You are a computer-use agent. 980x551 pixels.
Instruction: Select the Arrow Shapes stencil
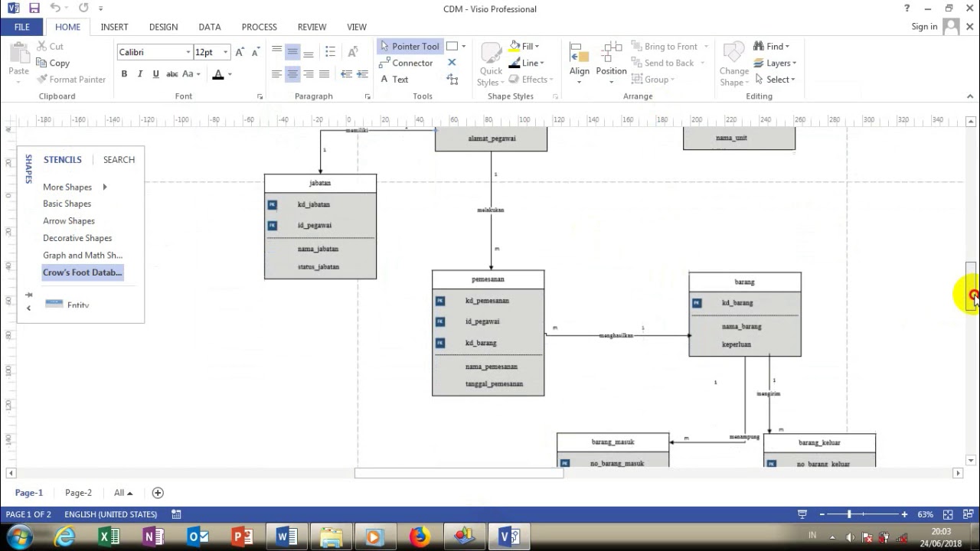click(x=69, y=221)
